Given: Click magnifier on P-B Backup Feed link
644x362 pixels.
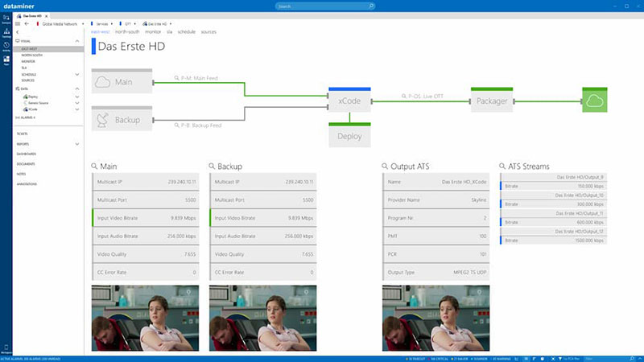Looking at the screenshot, I should tap(176, 125).
